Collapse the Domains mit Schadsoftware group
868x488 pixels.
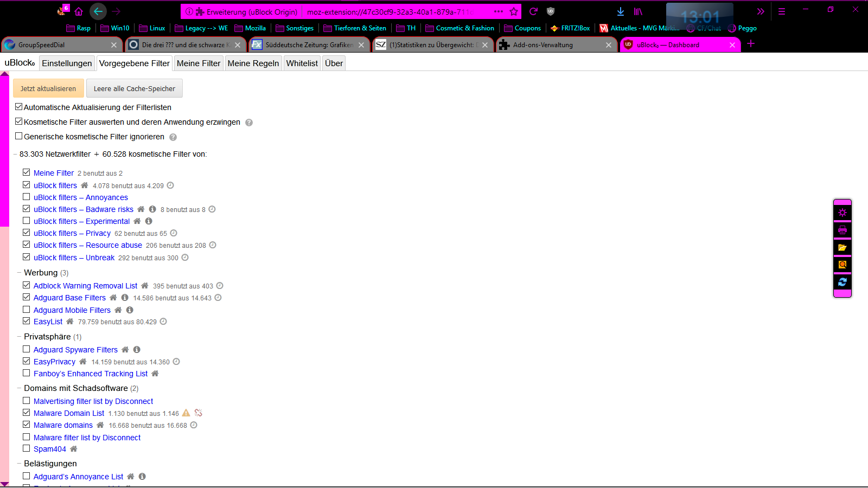point(19,388)
